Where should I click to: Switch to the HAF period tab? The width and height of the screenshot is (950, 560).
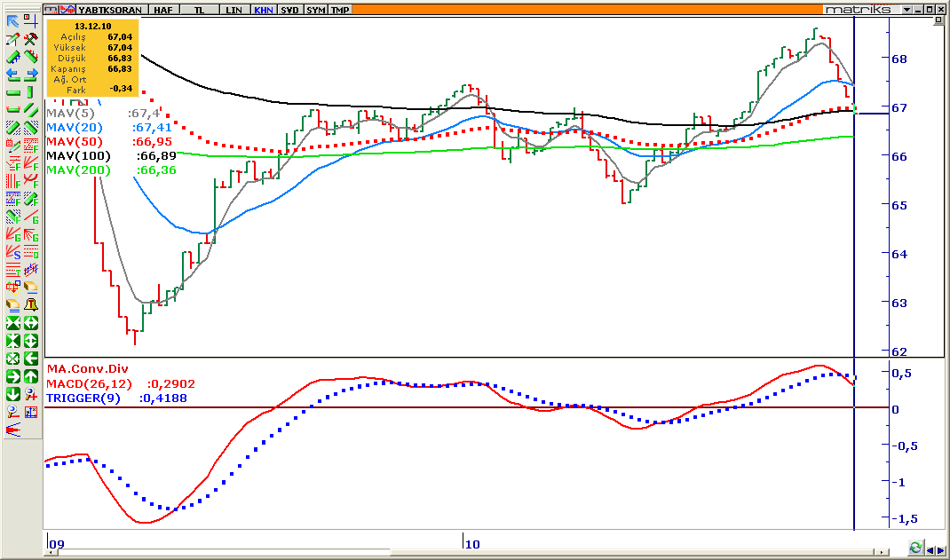(163, 10)
